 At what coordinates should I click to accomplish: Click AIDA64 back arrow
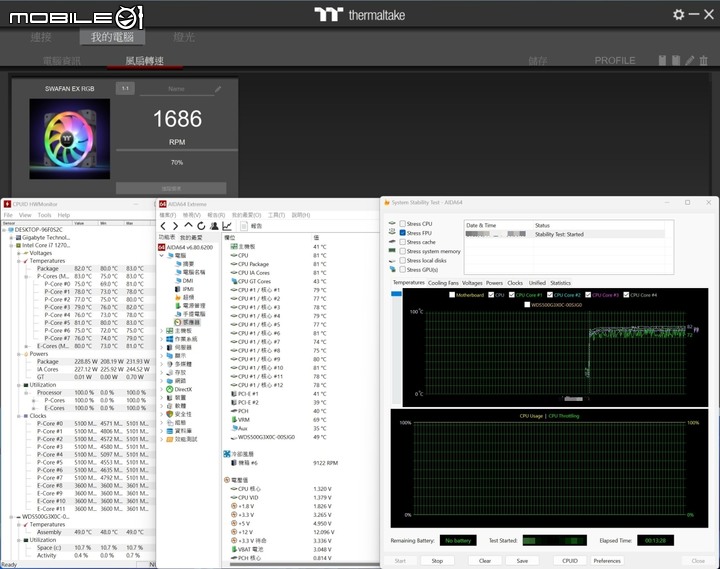[x=163, y=226]
